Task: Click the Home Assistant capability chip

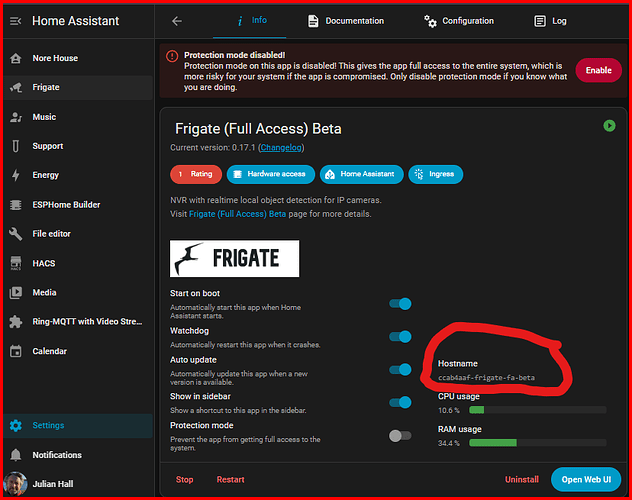Action: (x=362, y=174)
